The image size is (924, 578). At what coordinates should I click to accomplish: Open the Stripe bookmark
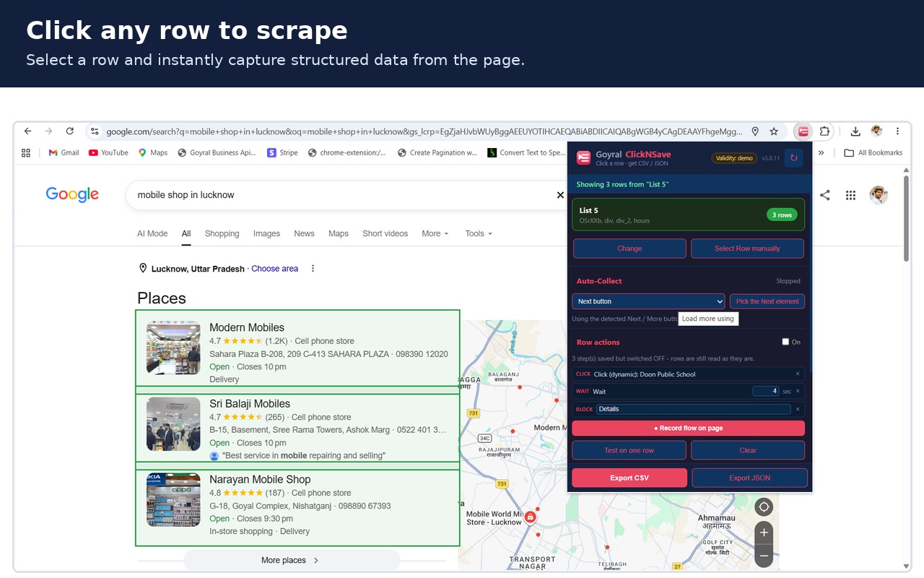(x=282, y=152)
